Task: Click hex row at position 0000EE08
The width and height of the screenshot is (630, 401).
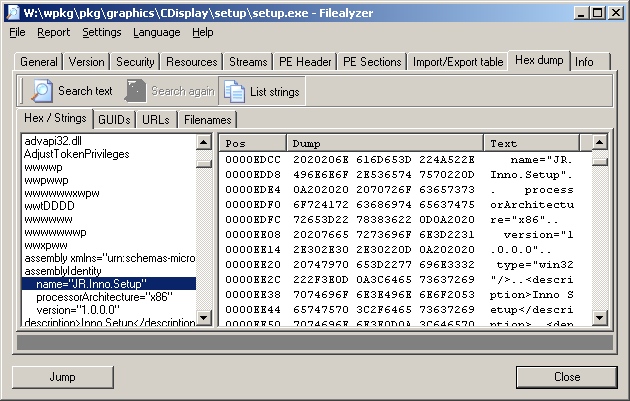Action: coord(405,234)
